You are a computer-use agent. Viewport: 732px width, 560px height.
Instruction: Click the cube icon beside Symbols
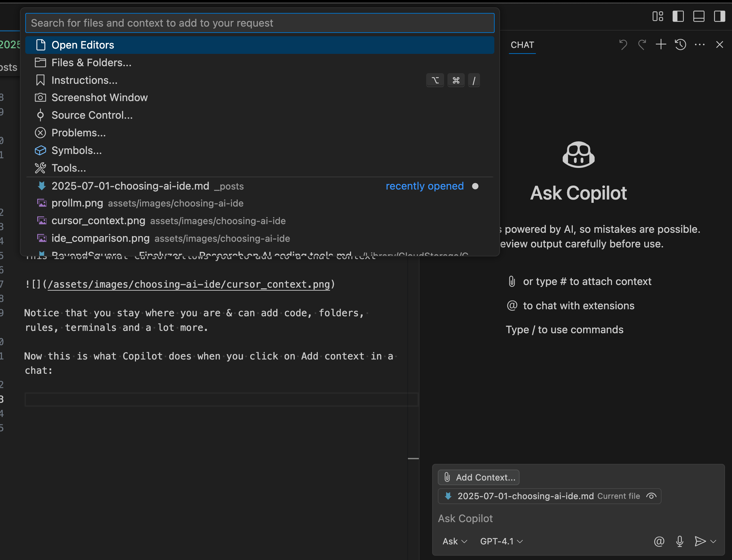40,151
